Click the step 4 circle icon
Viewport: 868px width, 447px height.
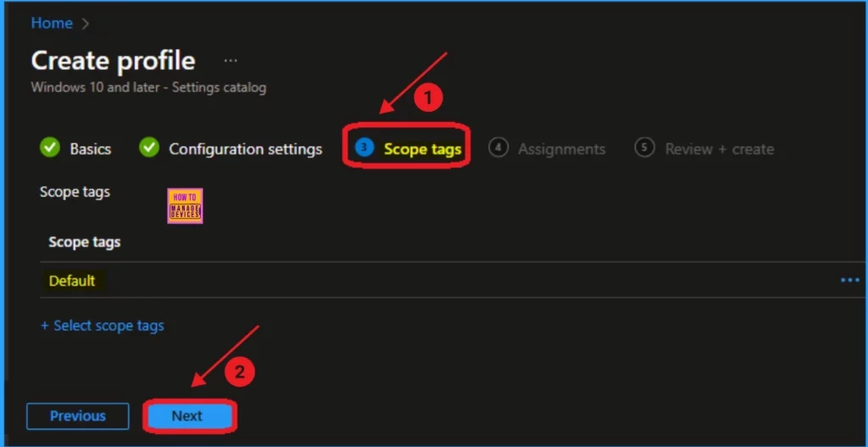(x=498, y=148)
